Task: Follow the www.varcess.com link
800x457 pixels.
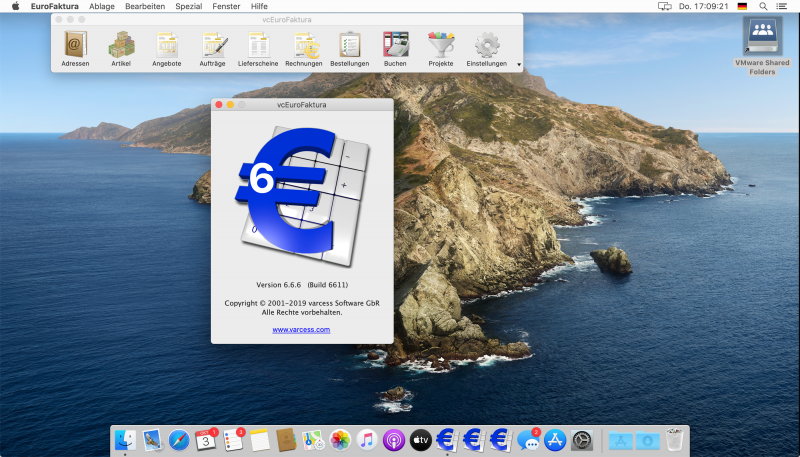Action: (301, 330)
